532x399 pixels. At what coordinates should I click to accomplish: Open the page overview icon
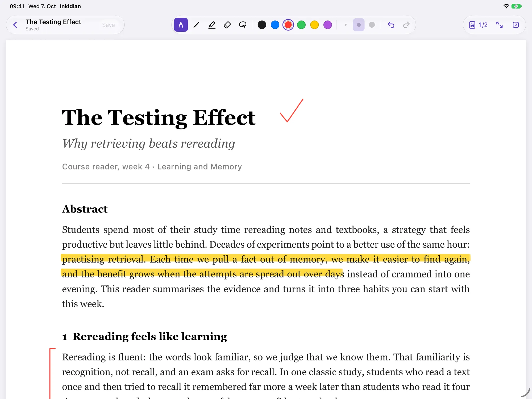coord(472,25)
